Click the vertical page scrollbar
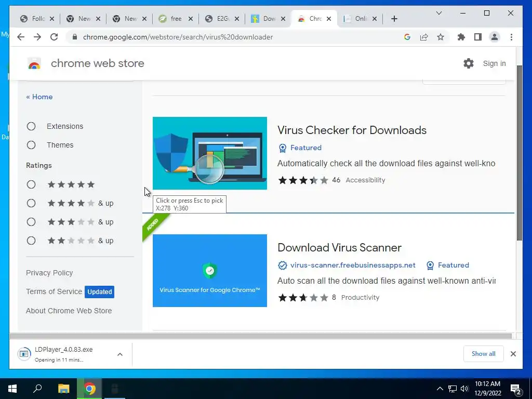This screenshot has width=532, height=399. [x=519, y=153]
